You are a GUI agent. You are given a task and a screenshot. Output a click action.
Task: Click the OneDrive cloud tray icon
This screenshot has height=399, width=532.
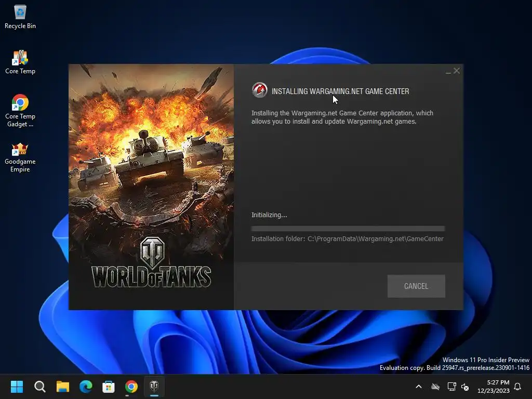tap(435, 387)
